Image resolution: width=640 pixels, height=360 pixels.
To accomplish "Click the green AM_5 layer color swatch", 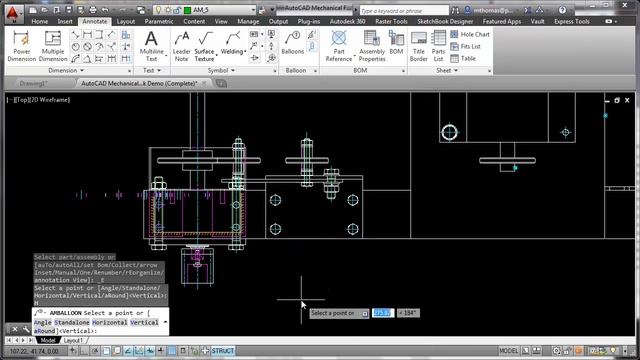I will coord(187,10).
